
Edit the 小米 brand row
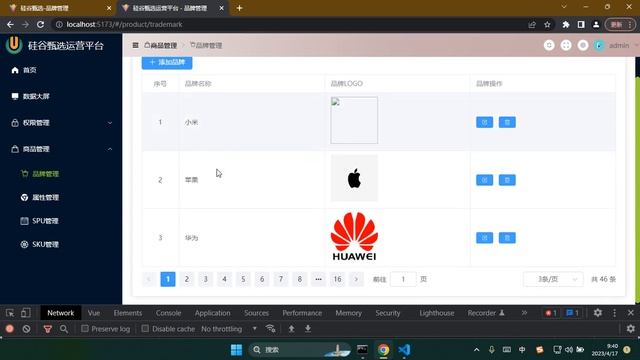tap(484, 122)
